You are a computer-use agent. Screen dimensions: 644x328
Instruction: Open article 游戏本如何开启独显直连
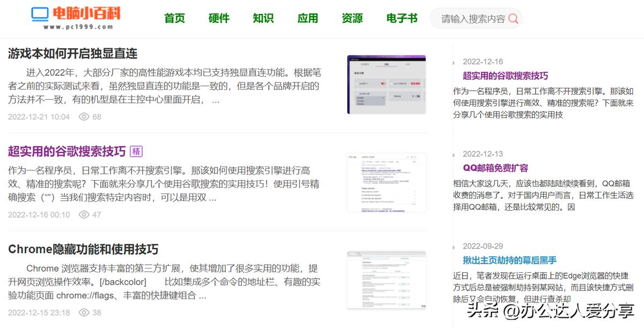coord(72,54)
